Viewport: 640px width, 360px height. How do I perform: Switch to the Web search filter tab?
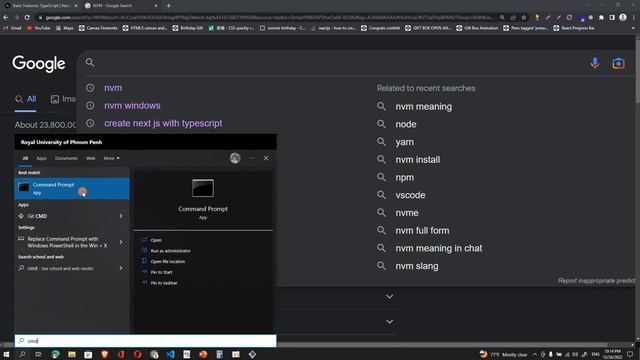coord(91,158)
